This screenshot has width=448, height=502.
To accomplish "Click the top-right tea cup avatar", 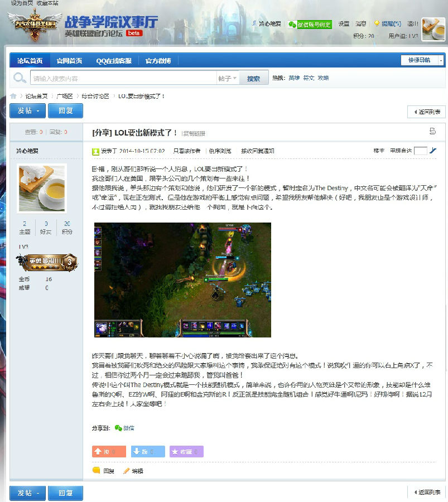I will [433, 29].
